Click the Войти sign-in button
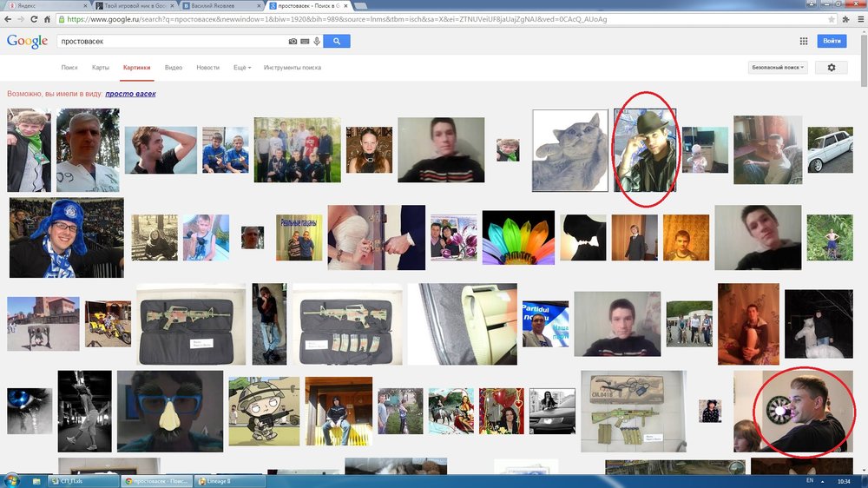Screen dimensions: 868x488 tap(832, 41)
